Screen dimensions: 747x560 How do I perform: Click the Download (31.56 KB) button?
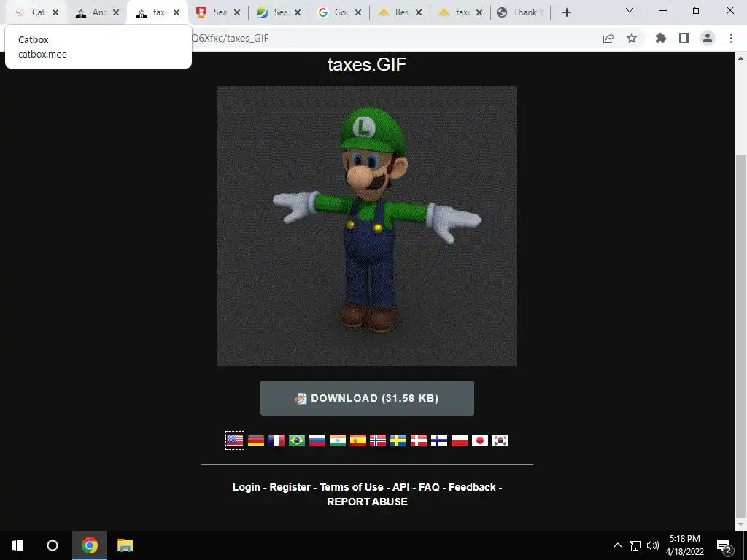point(368,398)
